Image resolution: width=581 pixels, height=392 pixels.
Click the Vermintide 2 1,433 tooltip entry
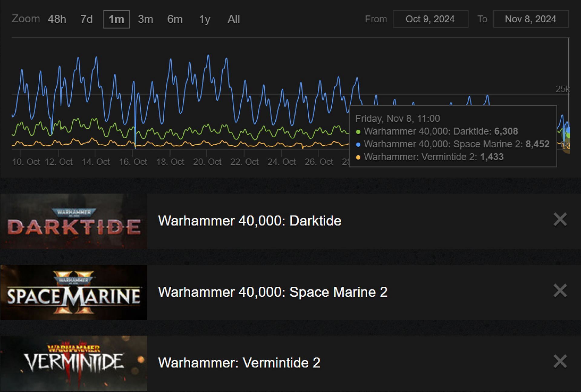(430, 157)
